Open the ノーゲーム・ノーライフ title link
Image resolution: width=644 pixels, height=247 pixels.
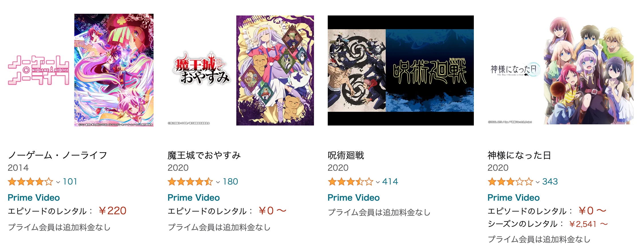pos(58,155)
